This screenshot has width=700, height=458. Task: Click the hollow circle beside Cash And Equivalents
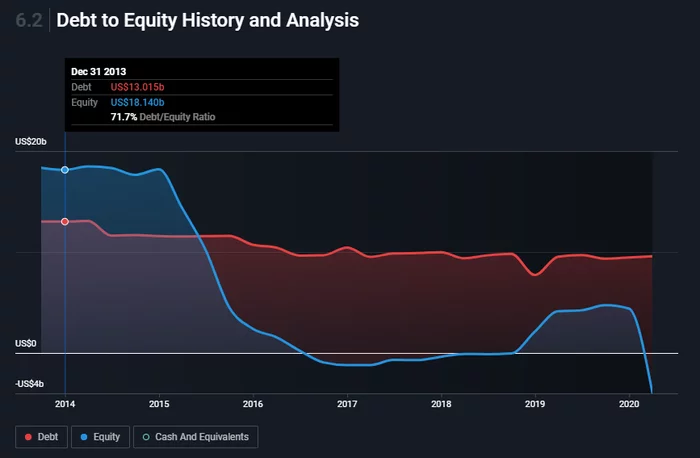click(144, 437)
